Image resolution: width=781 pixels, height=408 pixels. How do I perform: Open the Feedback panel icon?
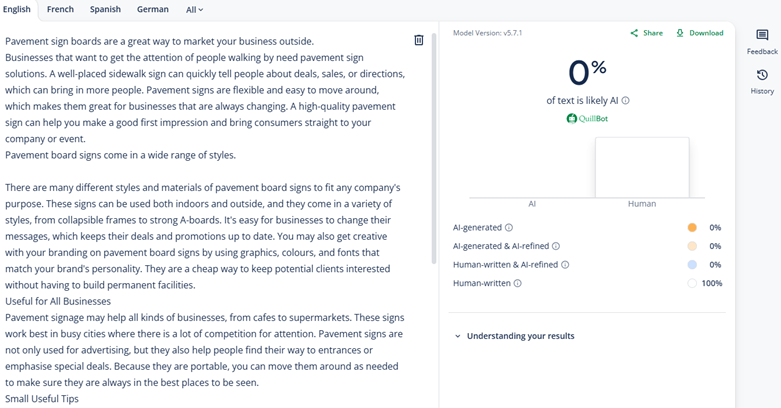762,36
